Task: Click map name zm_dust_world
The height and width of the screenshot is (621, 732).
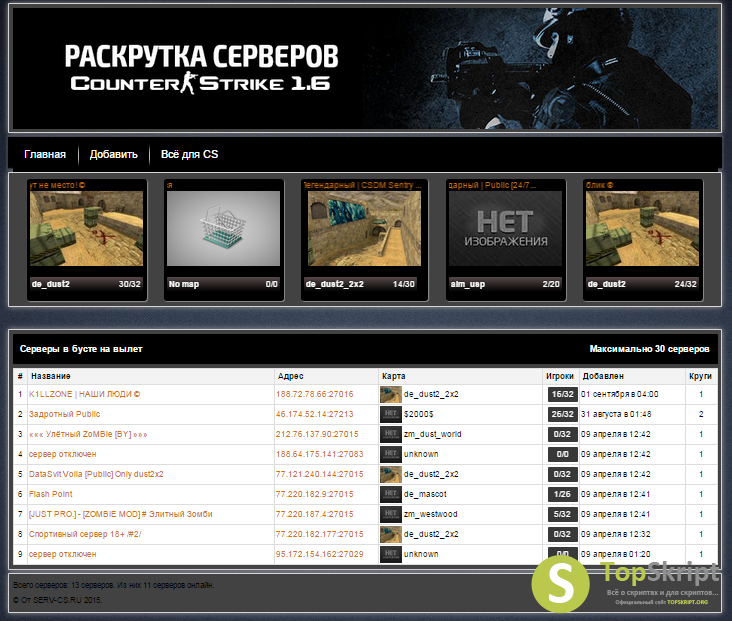Action: (433, 434)
